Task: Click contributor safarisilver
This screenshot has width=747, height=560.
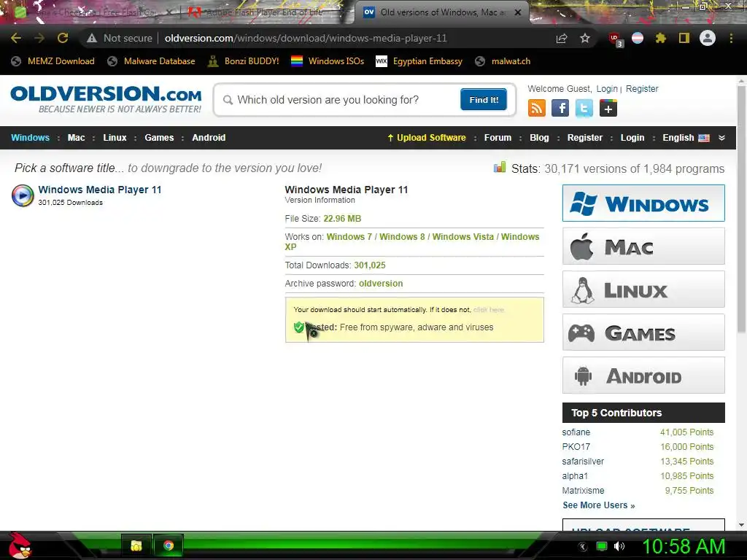Action: (x=583, y=462)
